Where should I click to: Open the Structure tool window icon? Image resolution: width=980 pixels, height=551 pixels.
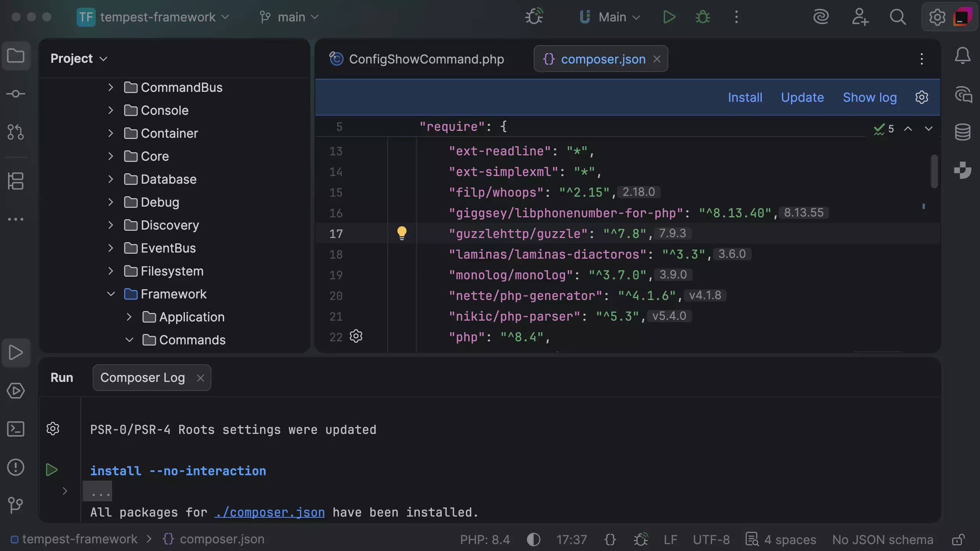tap(16, 181)
